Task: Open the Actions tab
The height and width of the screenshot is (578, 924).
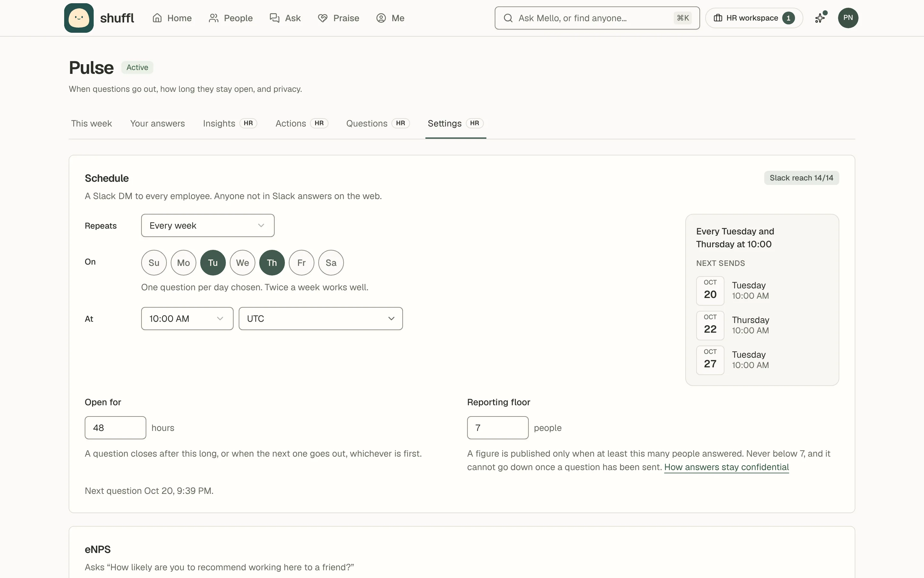Action: (302, 124)
